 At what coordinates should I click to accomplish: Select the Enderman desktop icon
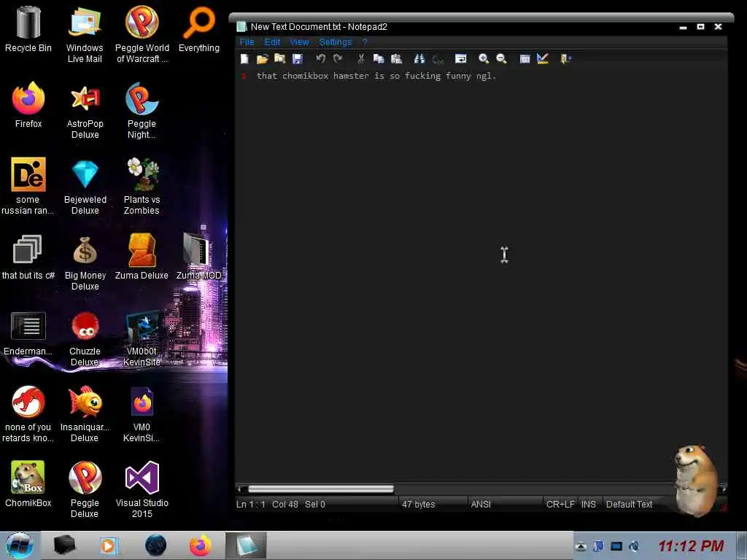click(x=28, y=333)
